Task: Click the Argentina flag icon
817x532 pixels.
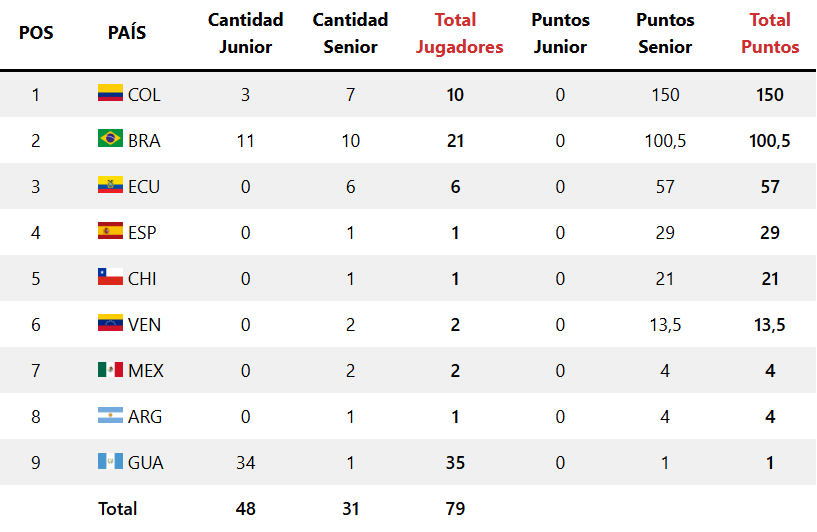Action: pos(110,415)
